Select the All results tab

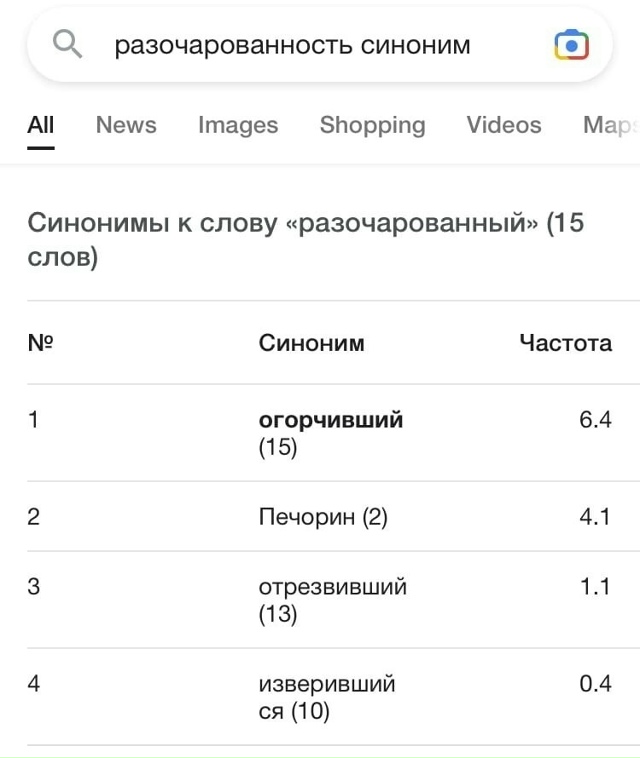[41, 126]
